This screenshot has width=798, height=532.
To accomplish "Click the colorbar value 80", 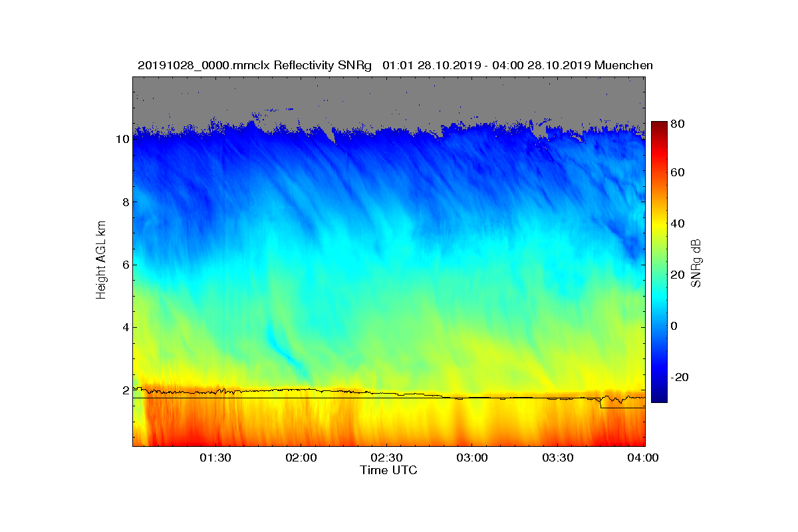I will coord(678,124).
